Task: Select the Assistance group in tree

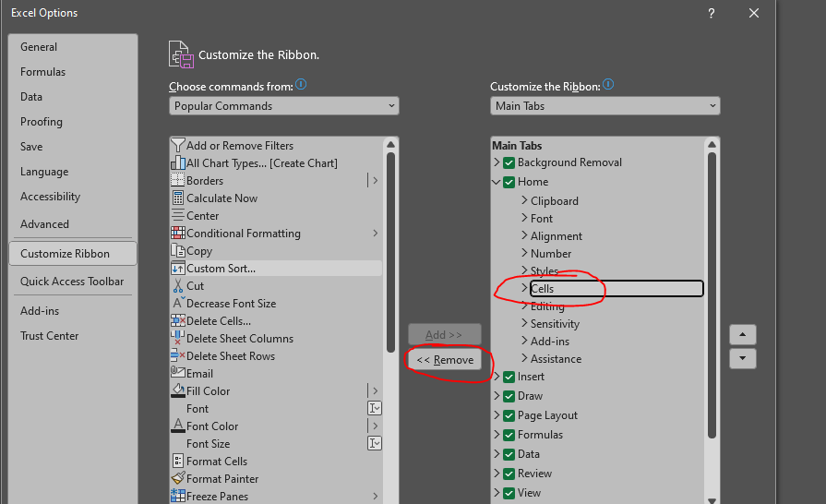Action: tap(556, 359)
